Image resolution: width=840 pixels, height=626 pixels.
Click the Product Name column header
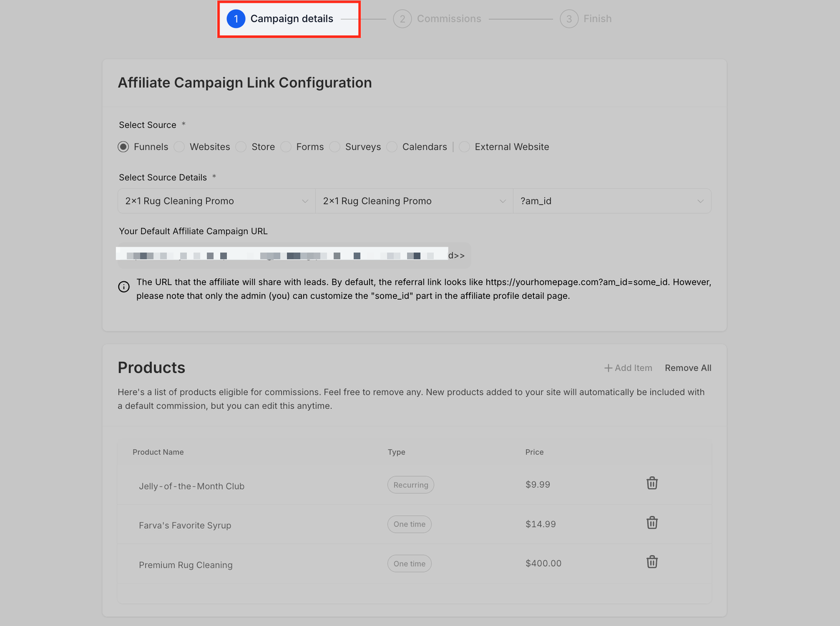158,452
